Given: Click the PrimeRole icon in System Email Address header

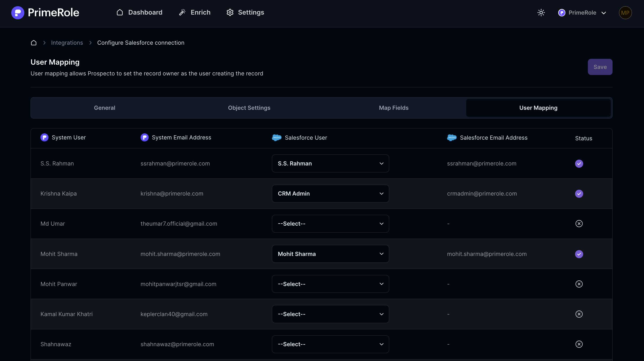Looking at the screenshot, I should pos(145,137).
